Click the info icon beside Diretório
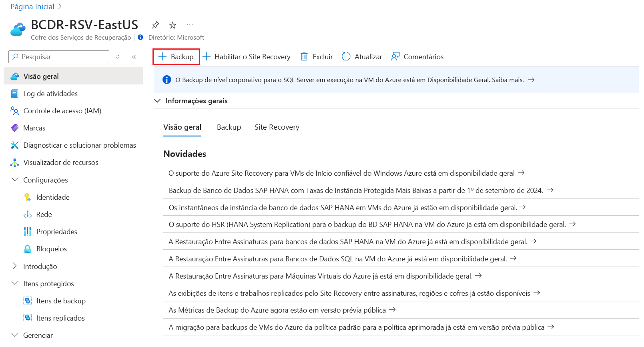644x347 pixels. click(x=140, y=37)
